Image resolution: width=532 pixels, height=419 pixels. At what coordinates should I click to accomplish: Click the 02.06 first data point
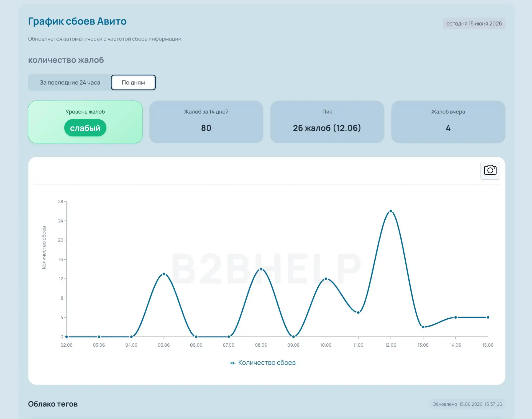tap(66, 337)
